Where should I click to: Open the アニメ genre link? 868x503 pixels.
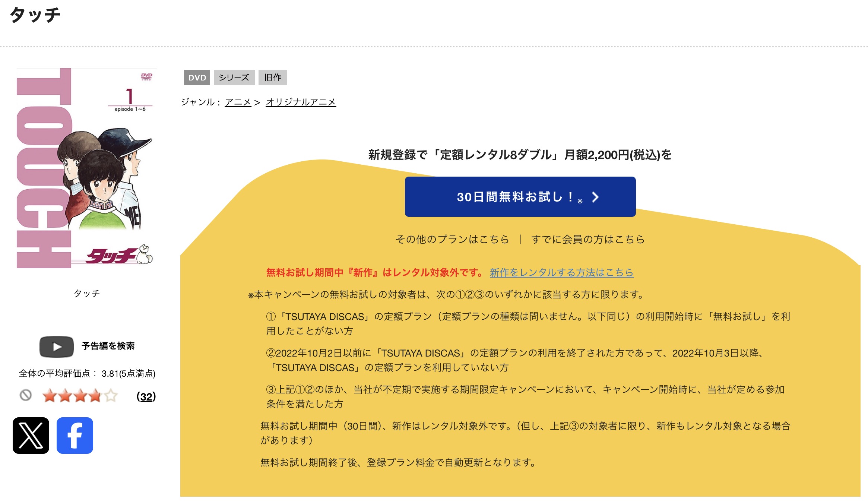(x=238, y=102)
